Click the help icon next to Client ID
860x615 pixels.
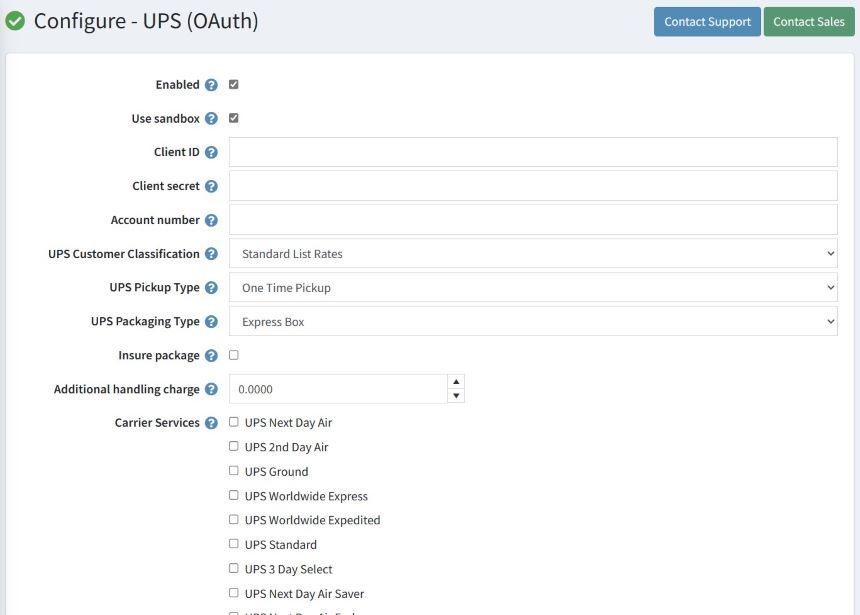tap(211, 153)
